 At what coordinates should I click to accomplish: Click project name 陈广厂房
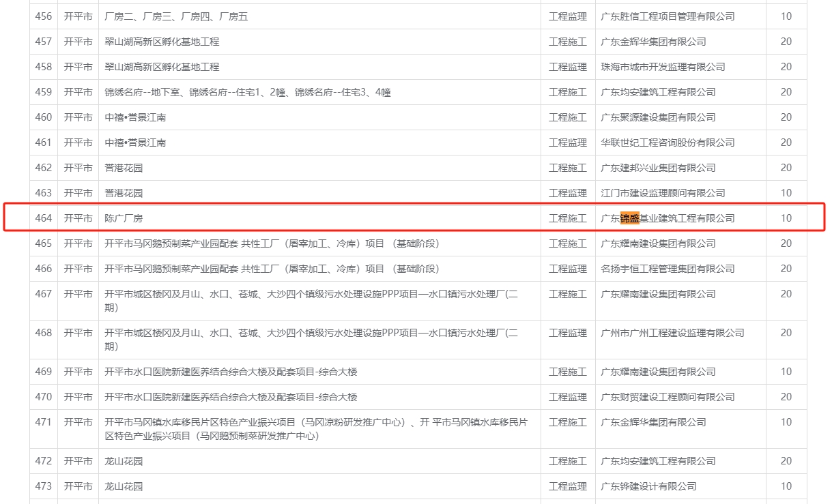coord(124,218)
